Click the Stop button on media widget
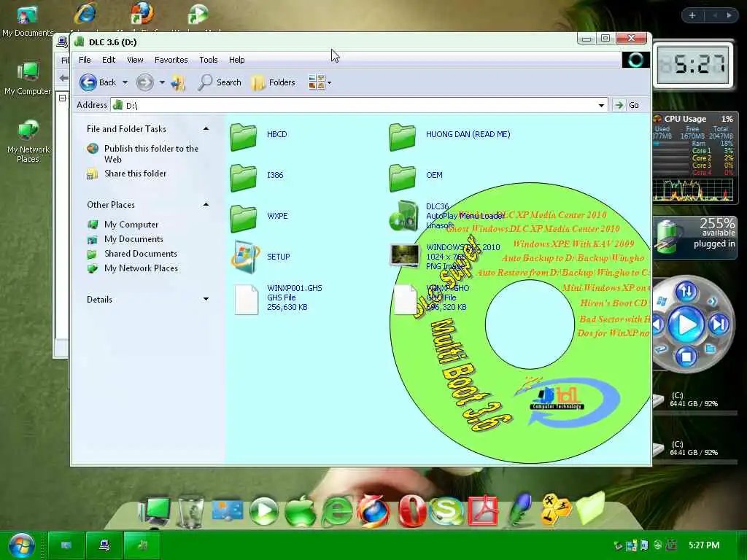This screenshot has width=747, height=560. 686,356
